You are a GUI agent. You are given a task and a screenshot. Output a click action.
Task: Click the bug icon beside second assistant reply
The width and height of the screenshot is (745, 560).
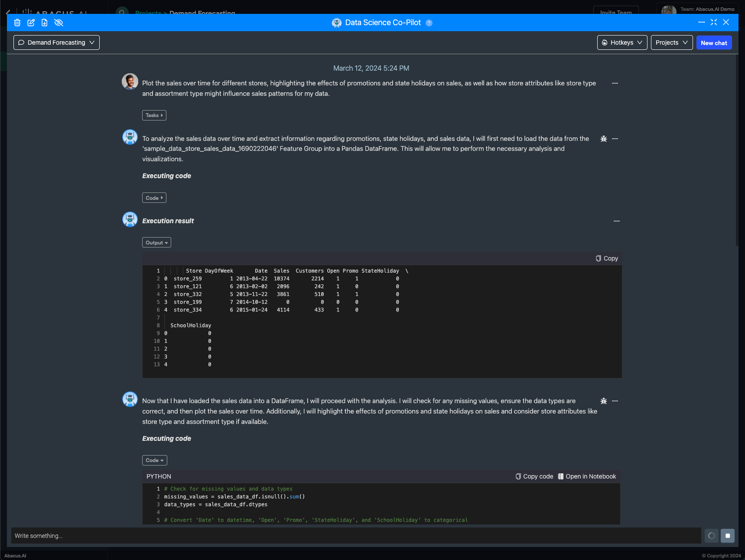click(x=603, y=401)
